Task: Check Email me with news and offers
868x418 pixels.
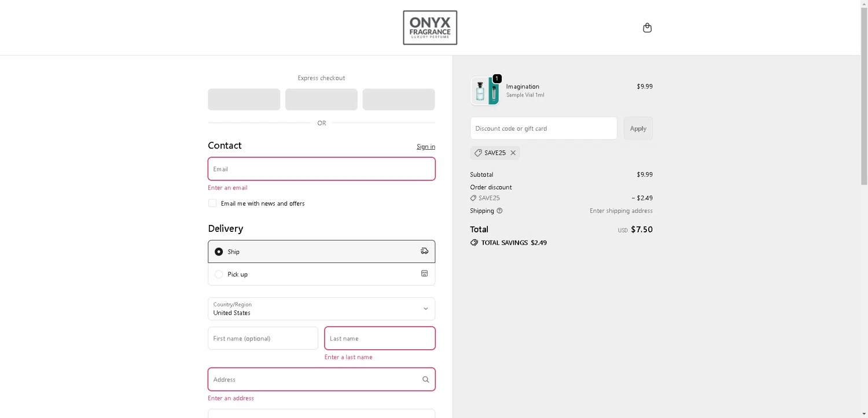Action: tap(212, 203)
